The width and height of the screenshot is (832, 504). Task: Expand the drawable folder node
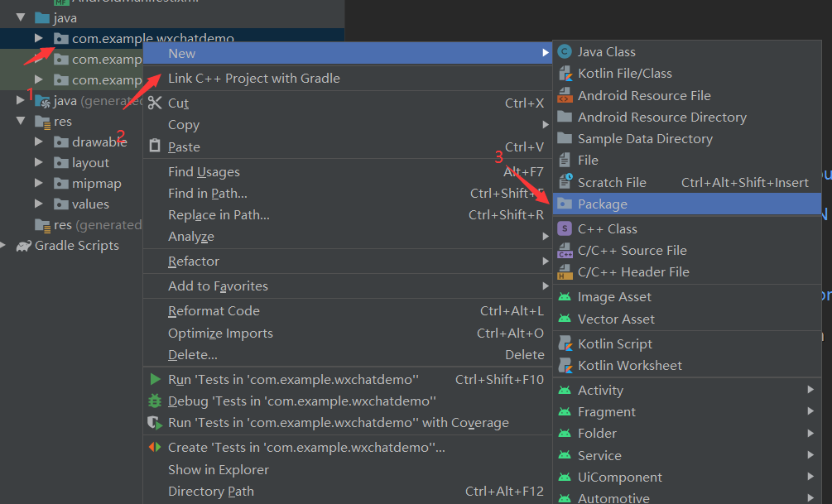(39, 142)
